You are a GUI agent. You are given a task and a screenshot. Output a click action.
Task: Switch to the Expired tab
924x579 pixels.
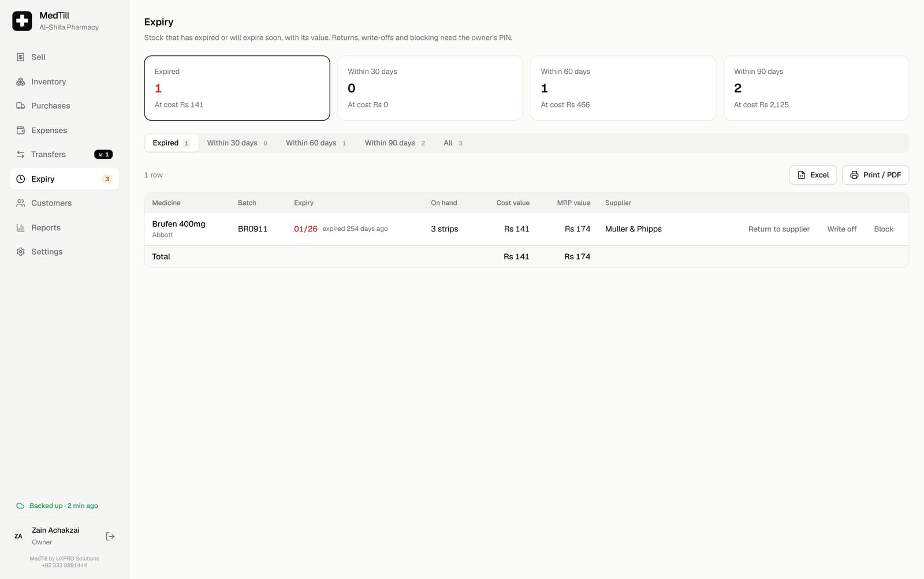tap(172, 143)
